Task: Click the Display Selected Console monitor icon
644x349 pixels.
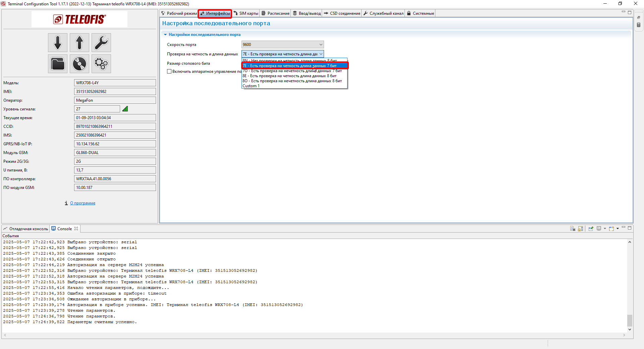Action: (599, 229)
